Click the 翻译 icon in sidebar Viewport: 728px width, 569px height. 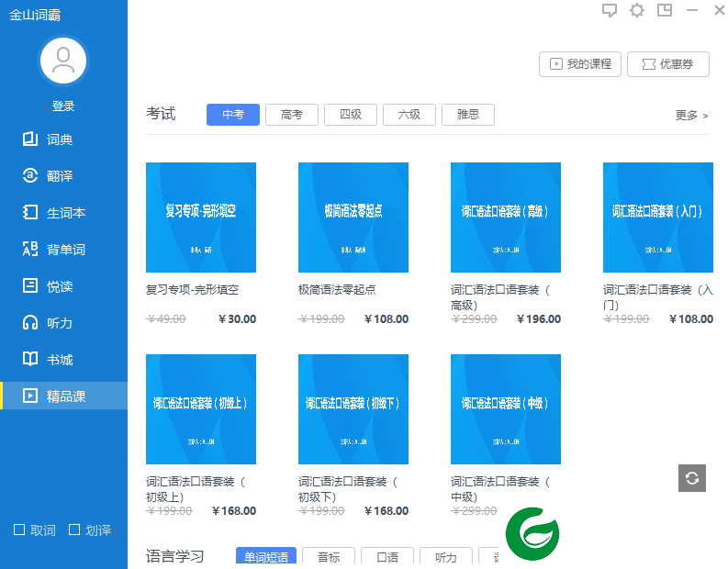coord(30,175)
